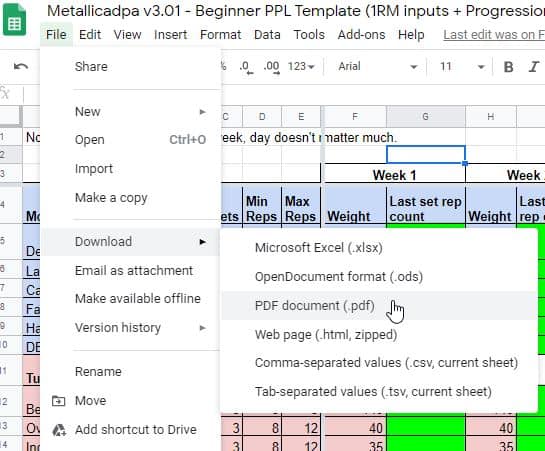Click the Add shortcut to Drive icon
This screenshot has width=545, height=451.
[x=59, y=430]
